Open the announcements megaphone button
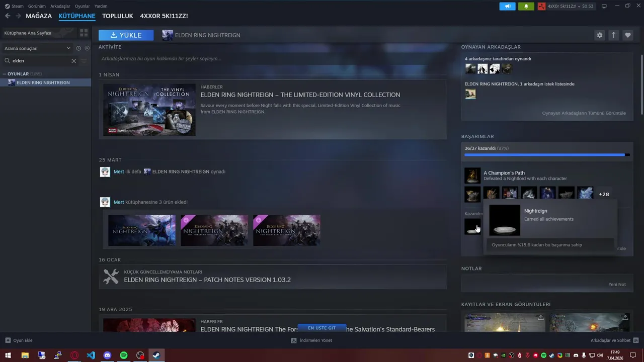 click(507, 6)
